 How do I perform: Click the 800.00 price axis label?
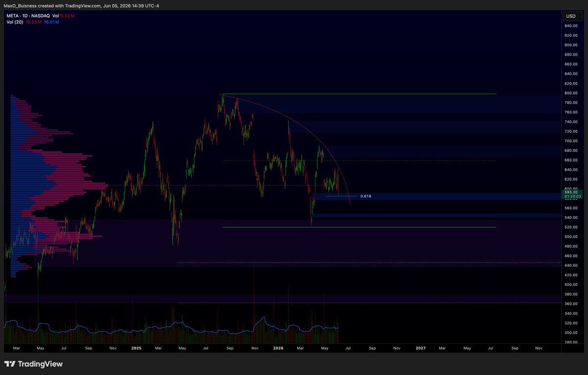[x=571, y=93]
